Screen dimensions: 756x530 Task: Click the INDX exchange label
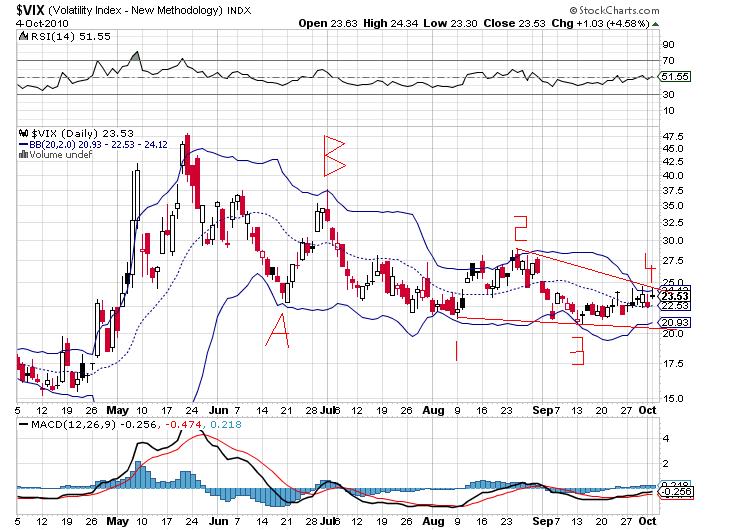[239, 10]
